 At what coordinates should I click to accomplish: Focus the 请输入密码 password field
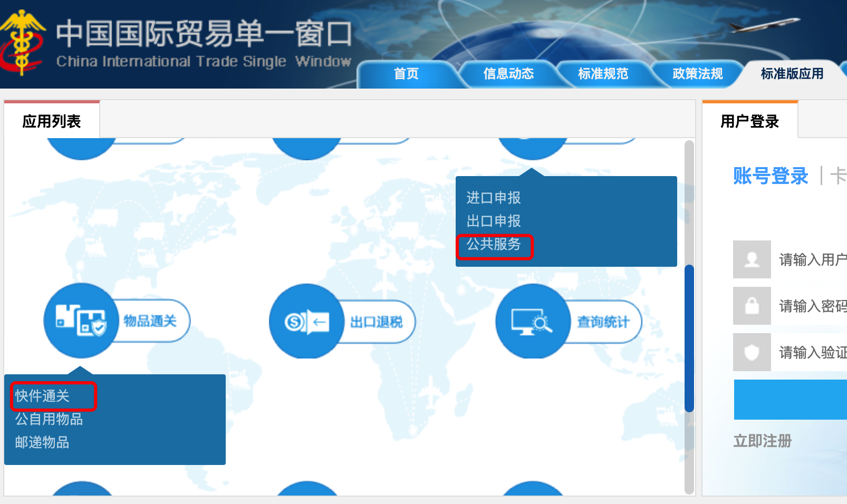809,306
